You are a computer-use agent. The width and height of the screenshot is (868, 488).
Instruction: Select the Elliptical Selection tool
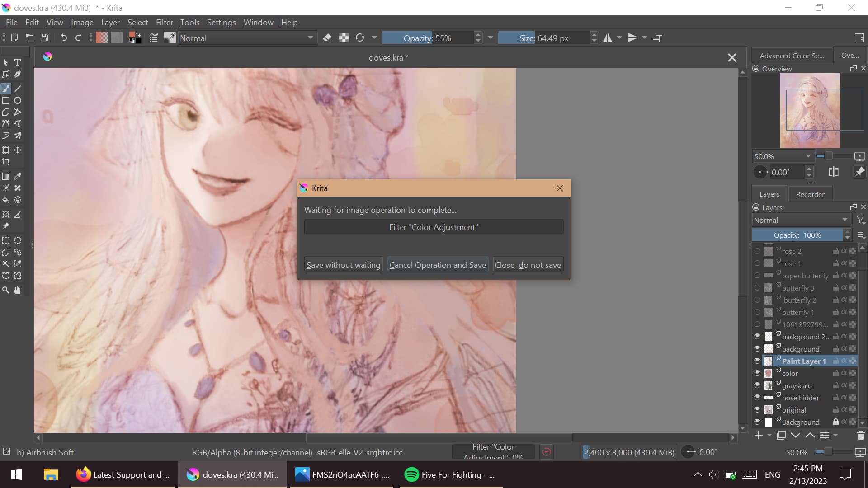(18, 240)
